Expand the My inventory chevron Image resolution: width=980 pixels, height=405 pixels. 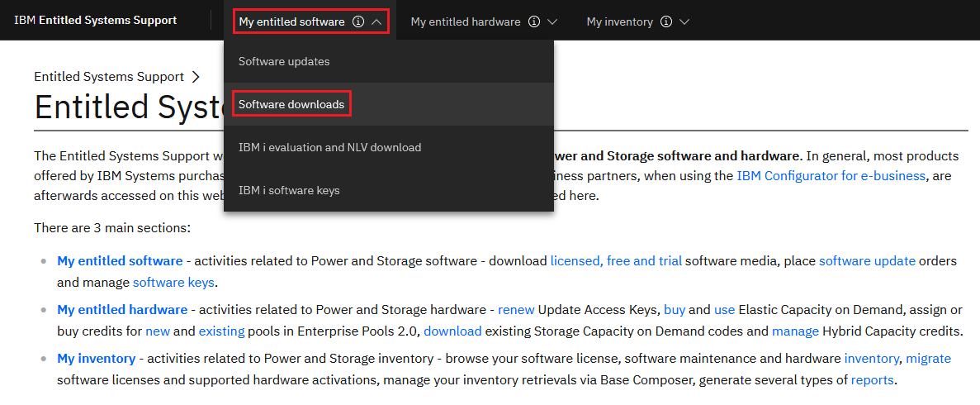point(684,22)
